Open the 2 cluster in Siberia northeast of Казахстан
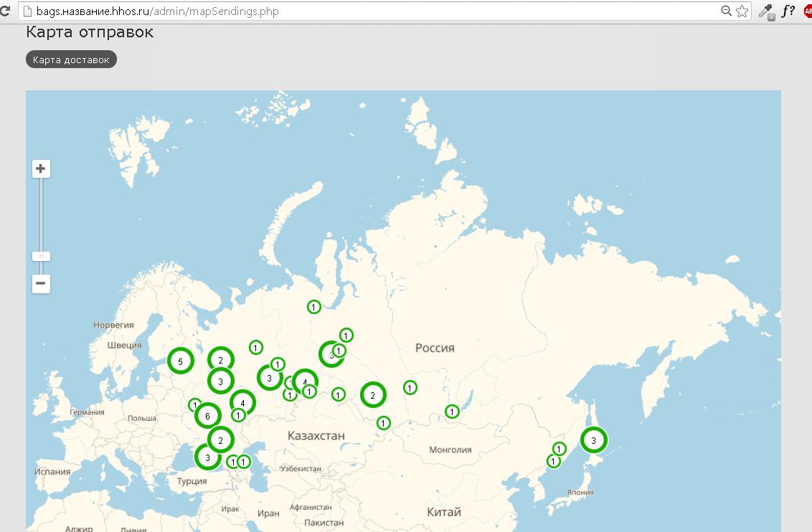The height and width of the screenshot is (532, 812). [x=373, y=395]
